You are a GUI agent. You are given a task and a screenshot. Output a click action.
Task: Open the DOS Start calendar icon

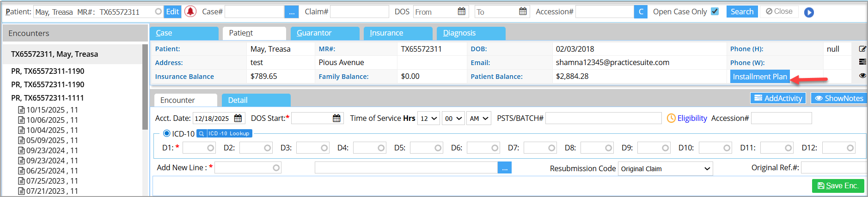(x=336, y=119)
